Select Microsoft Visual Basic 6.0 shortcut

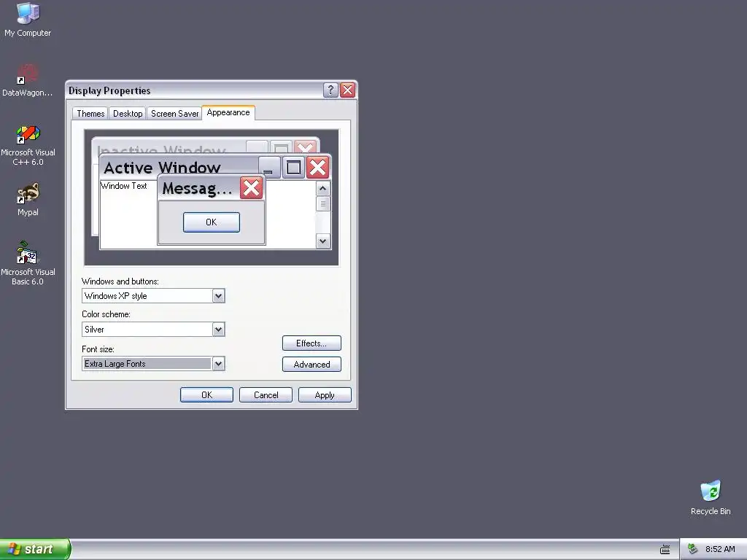(x=28, y=263)
